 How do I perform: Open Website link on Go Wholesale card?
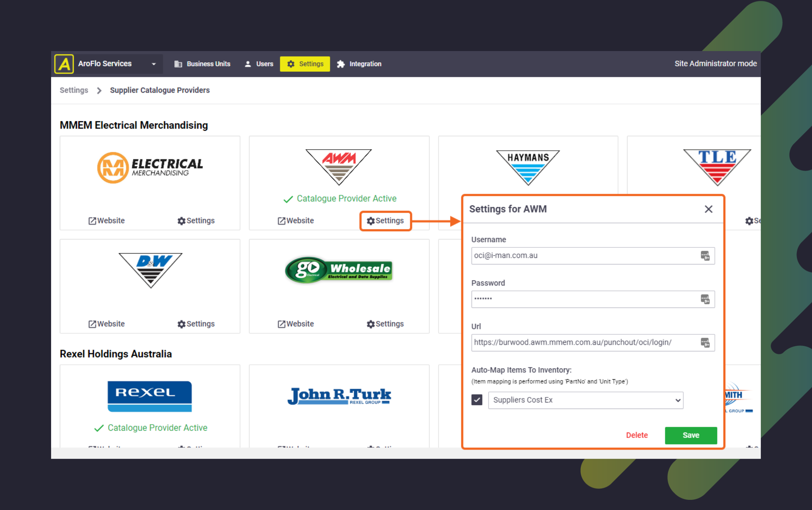(x=296, y=324)
